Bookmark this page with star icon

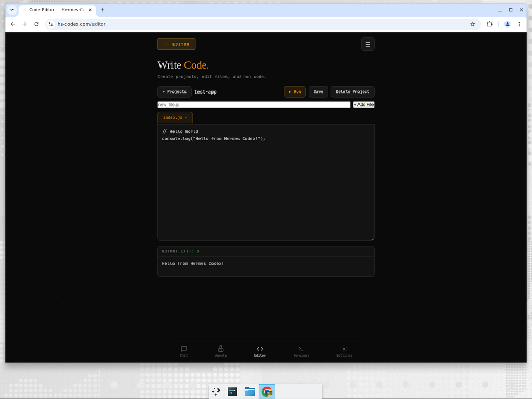point(473,24)
